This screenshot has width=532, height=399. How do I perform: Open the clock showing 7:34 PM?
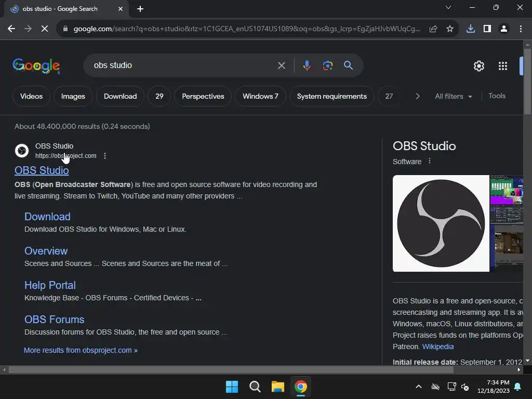(494, 387)
